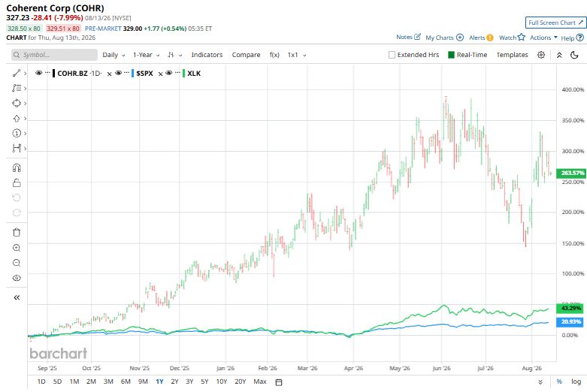
Task: Select the 10Y time range
Action: coord(222,381)
